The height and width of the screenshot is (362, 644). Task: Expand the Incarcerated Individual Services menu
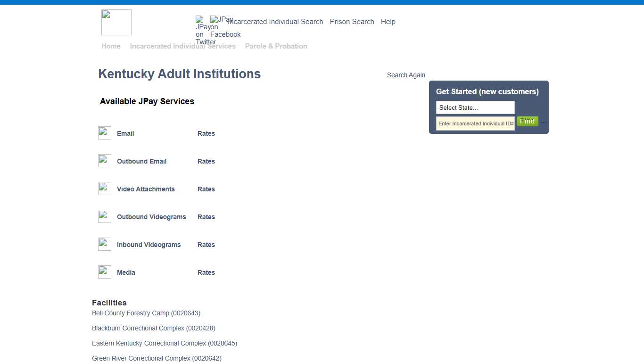183,46
